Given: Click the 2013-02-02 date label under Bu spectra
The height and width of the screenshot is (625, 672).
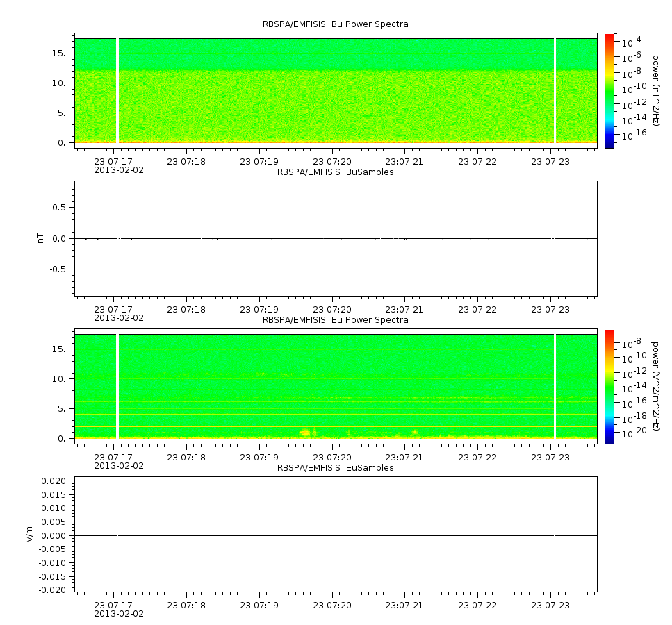Looking at the screenshot, I should click(x=119, y=170).
